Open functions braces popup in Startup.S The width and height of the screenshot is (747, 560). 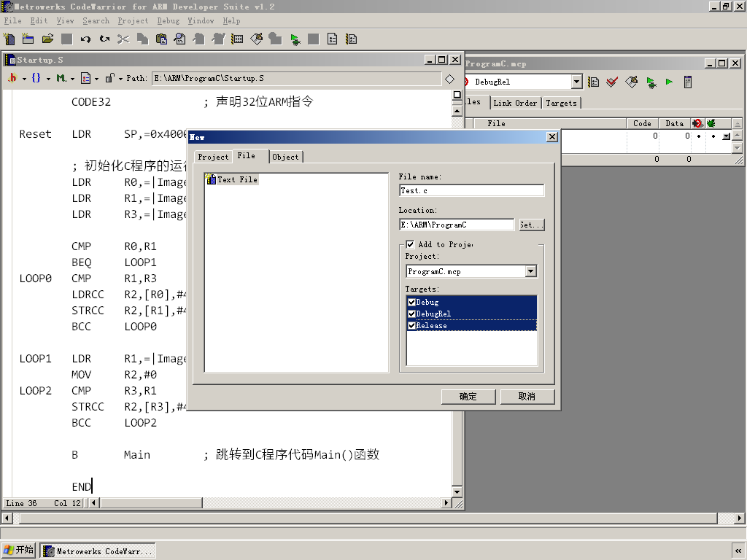(36, 78)
